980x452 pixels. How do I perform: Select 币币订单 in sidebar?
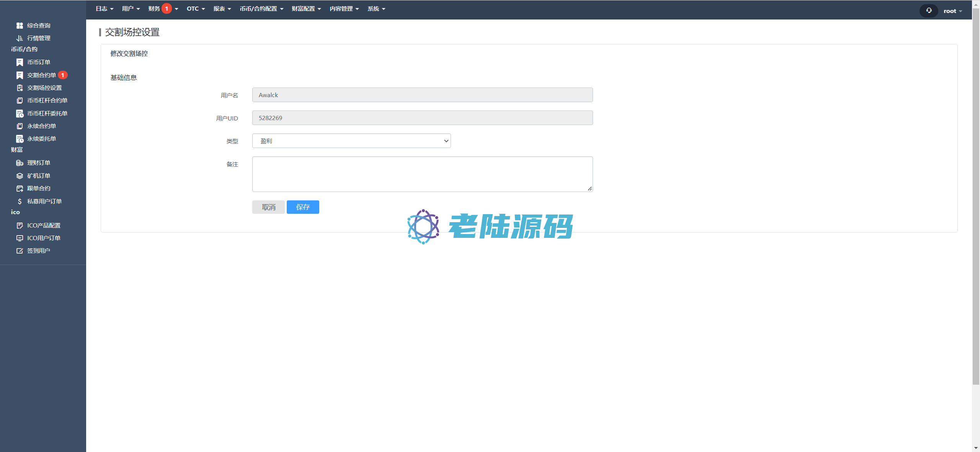[x=39, y=62]
